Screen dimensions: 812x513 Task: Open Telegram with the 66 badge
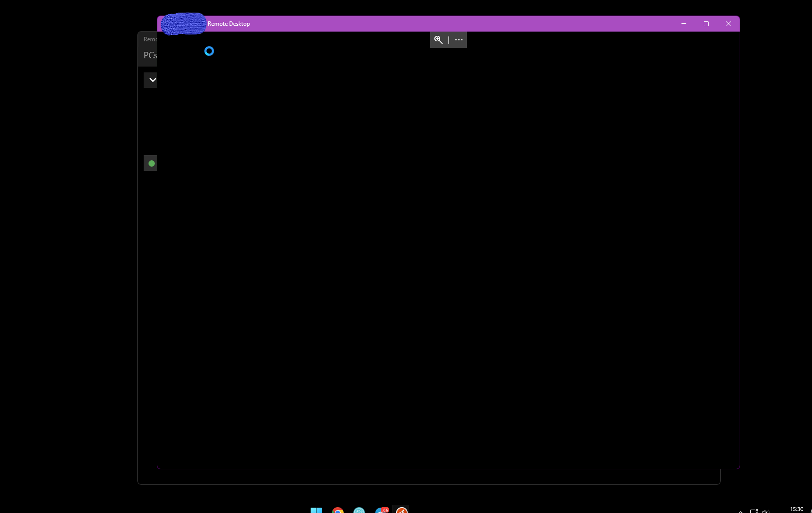click(382, 510)
